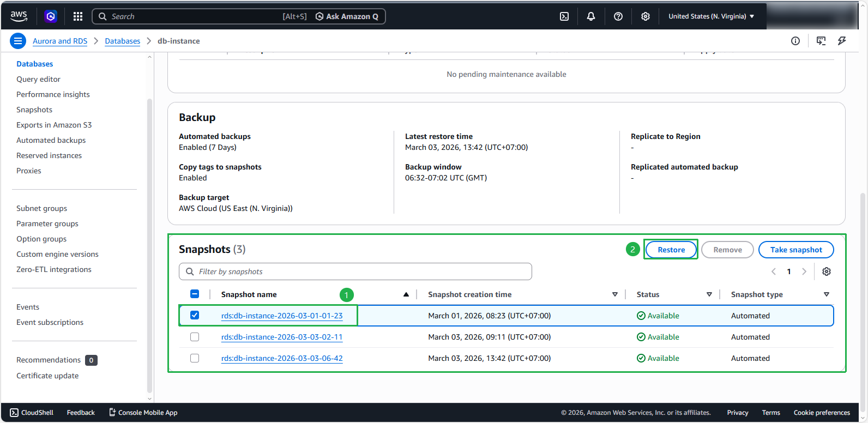Open Snapshots in the side navigation
Image resolution: width=868 pixels, height=423 pixels.
click(34, 110)
